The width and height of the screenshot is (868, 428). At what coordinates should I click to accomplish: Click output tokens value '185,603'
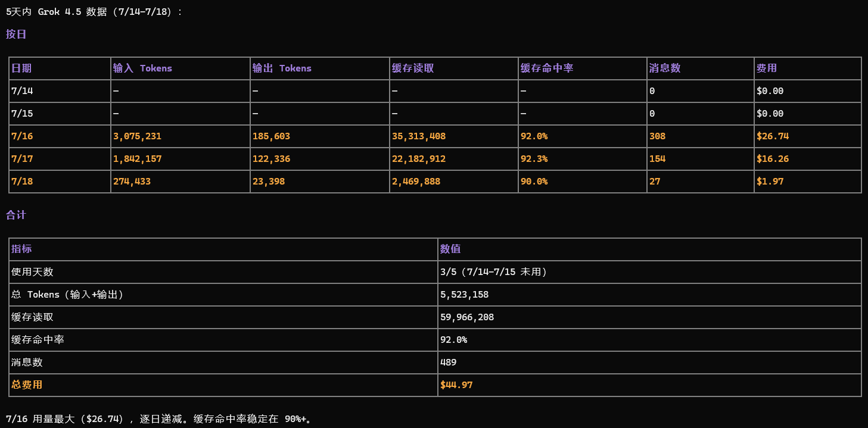[271, 136]
